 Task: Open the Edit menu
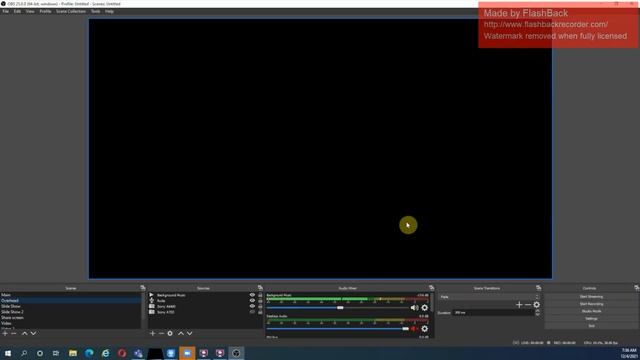point(17,11)
